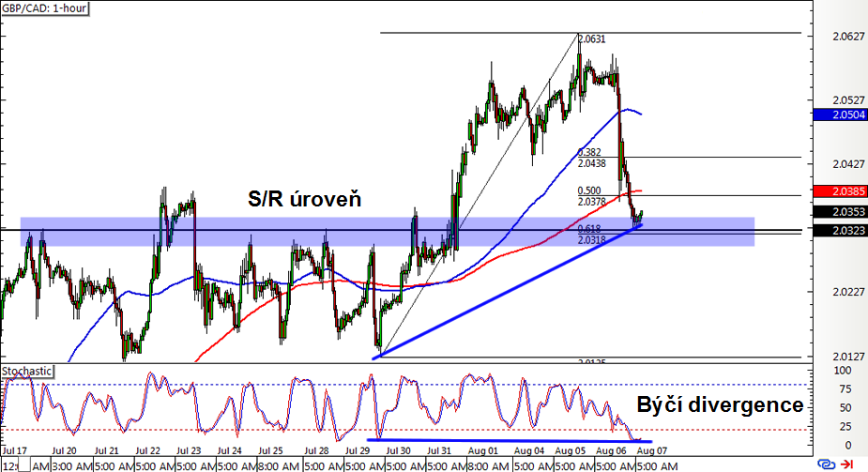Click the Jul 17 date label
The image size is (868, 472).
click(x=14, y=451)
